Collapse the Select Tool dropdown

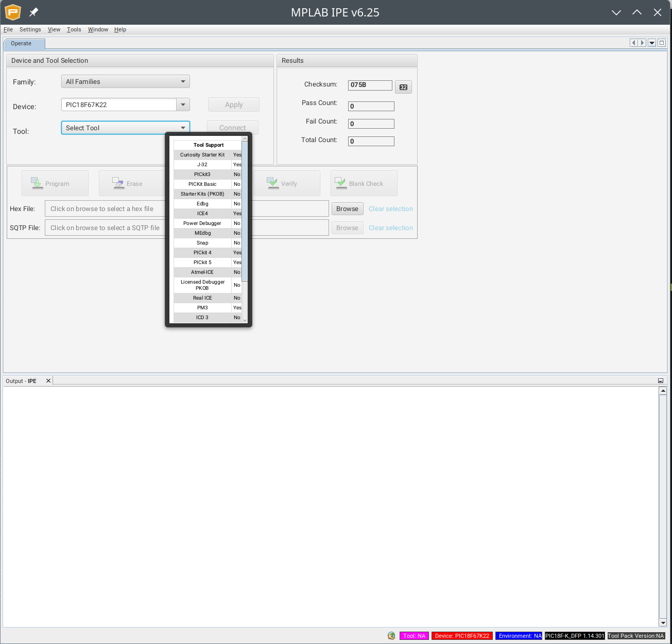click(x=183, y=128)
